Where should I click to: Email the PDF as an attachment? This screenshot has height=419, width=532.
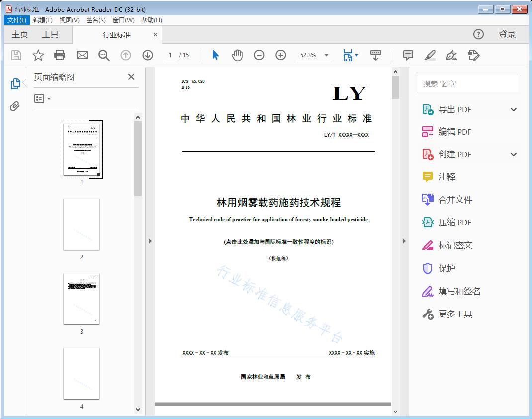(x=82, y=55)
